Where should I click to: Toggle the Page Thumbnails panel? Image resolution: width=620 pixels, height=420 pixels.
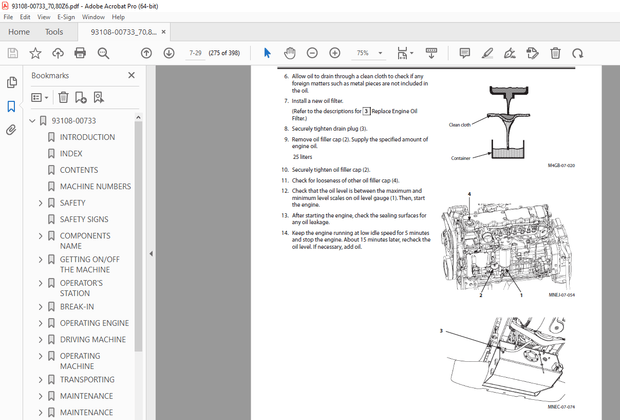coord(12,83)
